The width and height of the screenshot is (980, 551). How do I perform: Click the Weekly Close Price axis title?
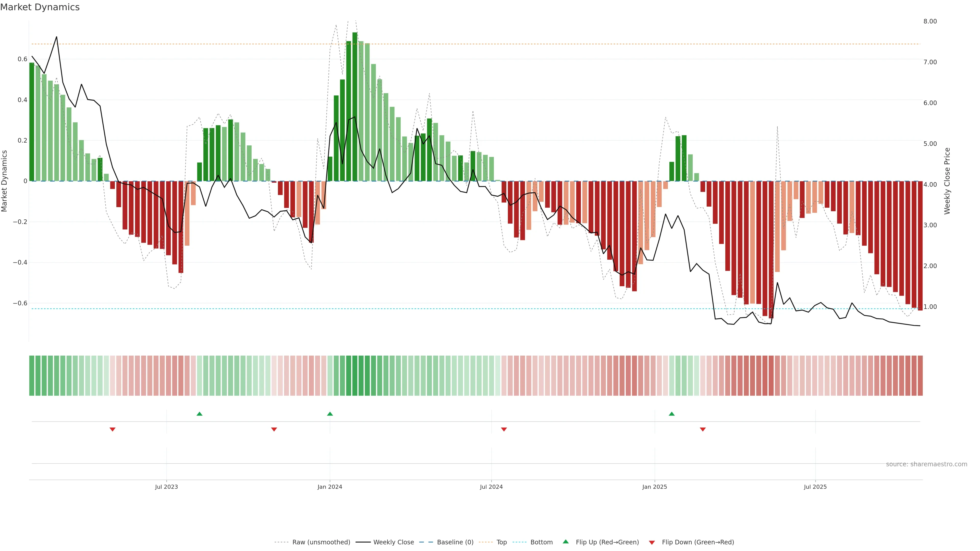point(947,181)
